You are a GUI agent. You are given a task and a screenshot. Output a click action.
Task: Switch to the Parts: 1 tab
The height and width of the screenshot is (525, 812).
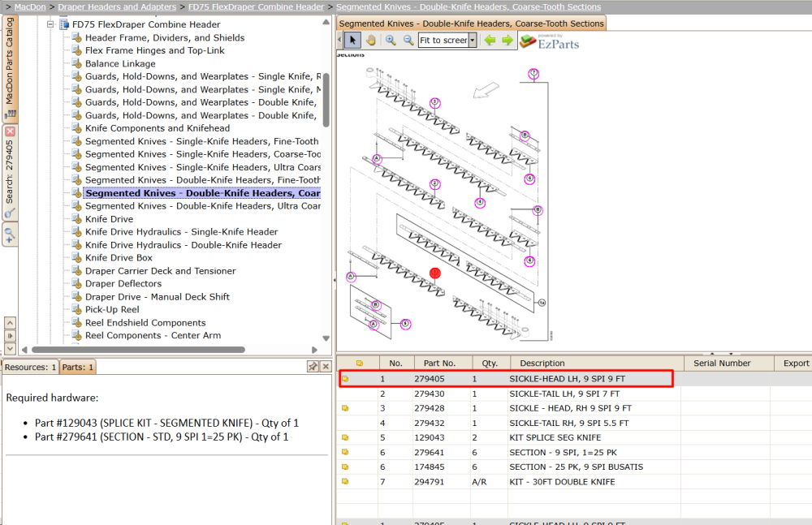78,367
